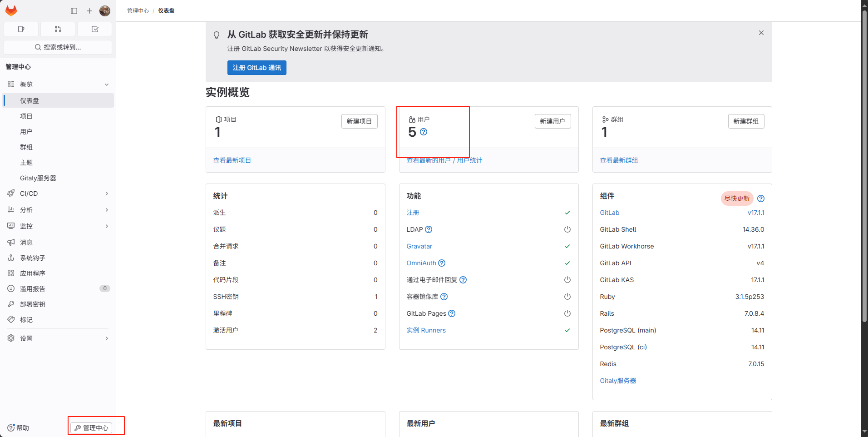Click the 尽快更新 badge

(737, 199)
